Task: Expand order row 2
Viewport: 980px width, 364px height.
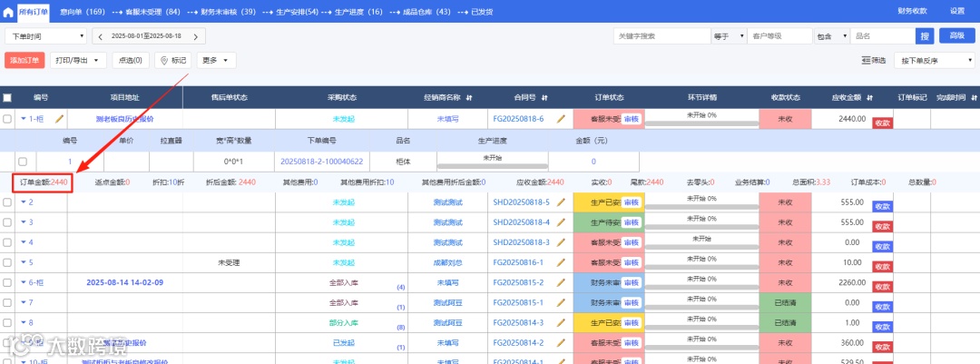Action: tap(24, 202)
